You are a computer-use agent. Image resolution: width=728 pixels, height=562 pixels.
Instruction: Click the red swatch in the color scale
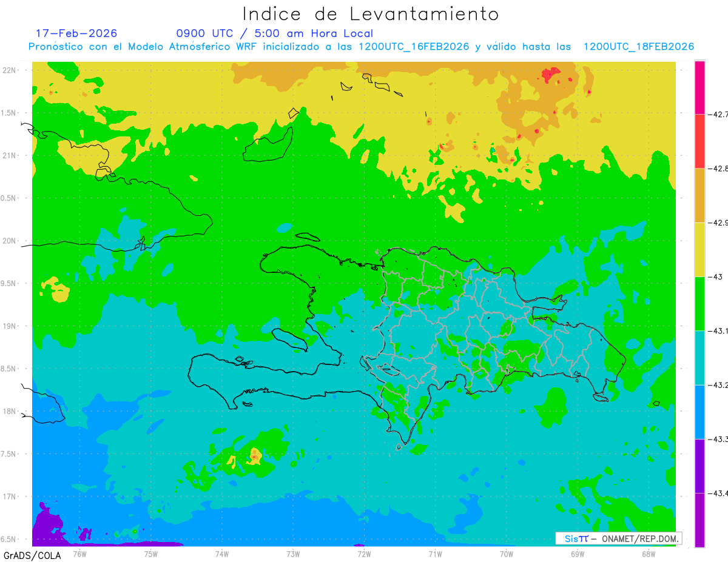(699, 141)
